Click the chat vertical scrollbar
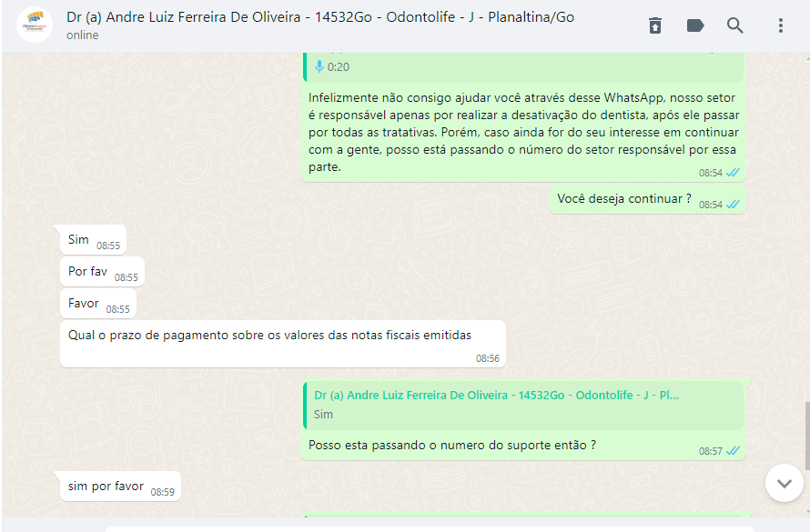 click(806, 436)
